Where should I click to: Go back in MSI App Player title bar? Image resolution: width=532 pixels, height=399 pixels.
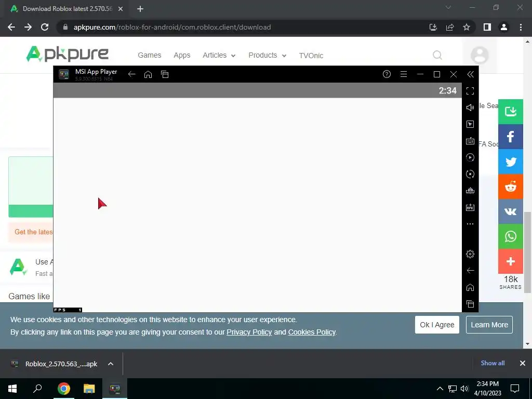pos(131,74)
